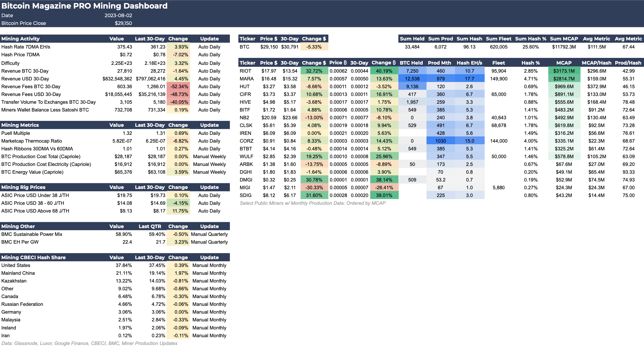Select CIFR Fleet value 65,000

[499, 94]
